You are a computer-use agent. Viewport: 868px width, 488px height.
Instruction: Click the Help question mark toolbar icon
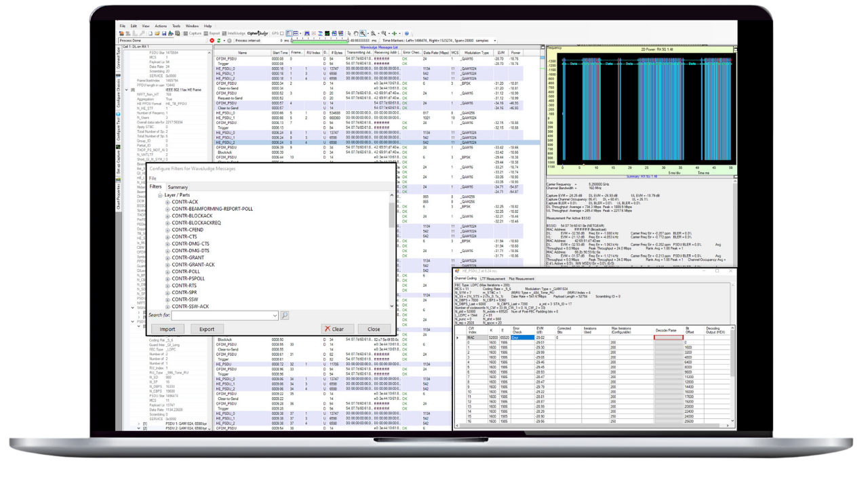(407, 33)
